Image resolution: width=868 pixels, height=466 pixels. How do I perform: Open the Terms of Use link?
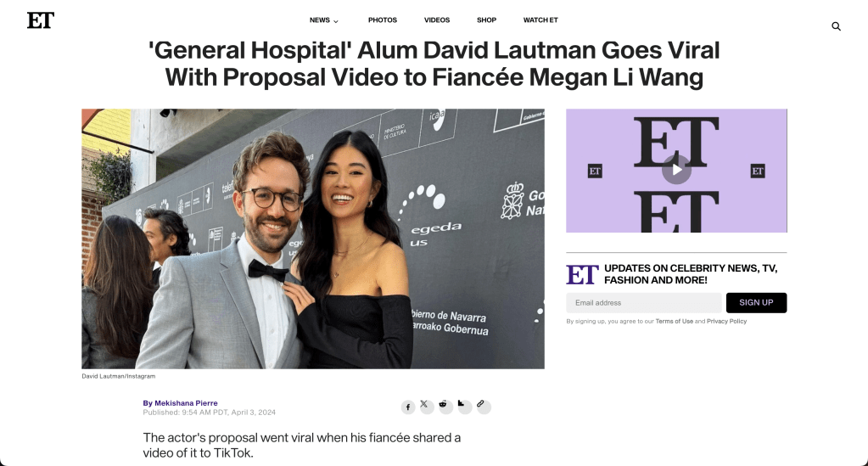coord(675,322)
